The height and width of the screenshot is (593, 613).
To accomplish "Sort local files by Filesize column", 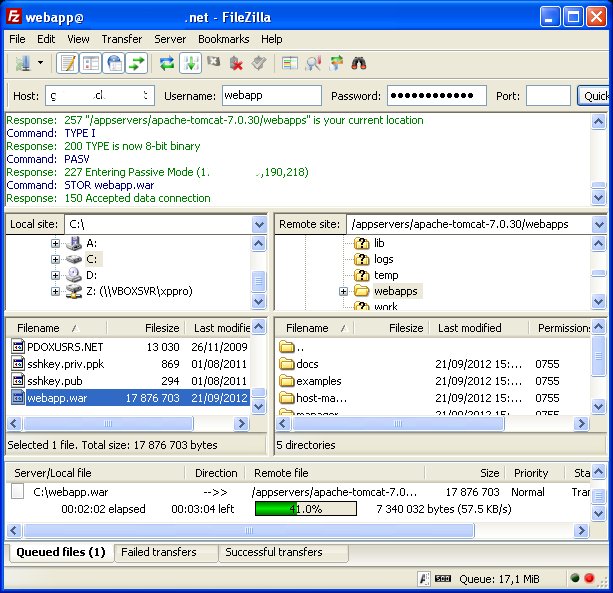I will [145, 328].
